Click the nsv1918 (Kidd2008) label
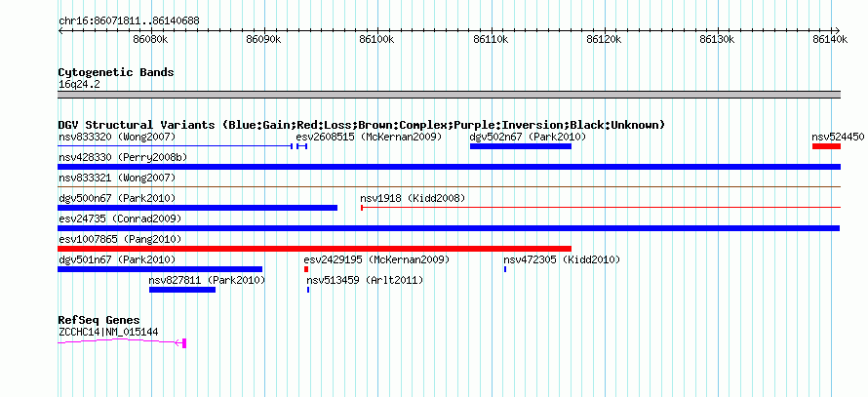This screenshot has height=397, width=868. (x=413, y=198)
